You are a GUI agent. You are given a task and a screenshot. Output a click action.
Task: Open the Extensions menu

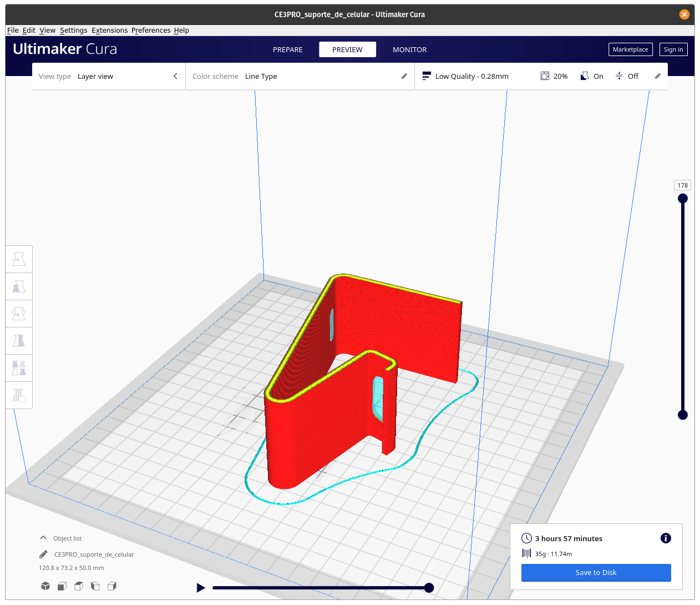click(x=109, y=30)
